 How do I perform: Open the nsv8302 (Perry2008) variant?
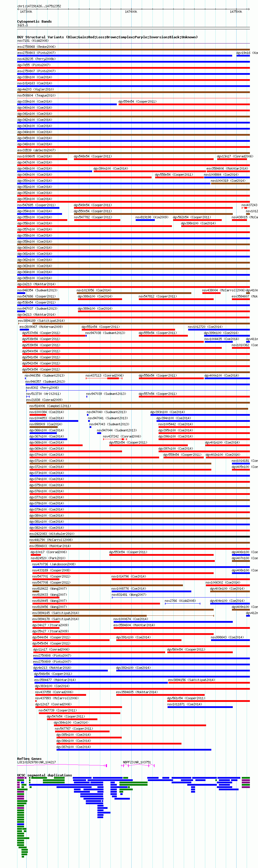[x=42, y=388]
